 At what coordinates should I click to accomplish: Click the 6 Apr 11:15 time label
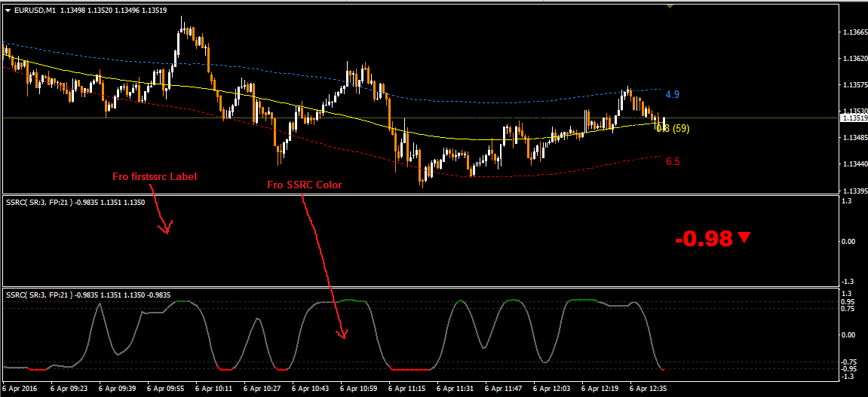pyautogui.click(x=406, y=389)
